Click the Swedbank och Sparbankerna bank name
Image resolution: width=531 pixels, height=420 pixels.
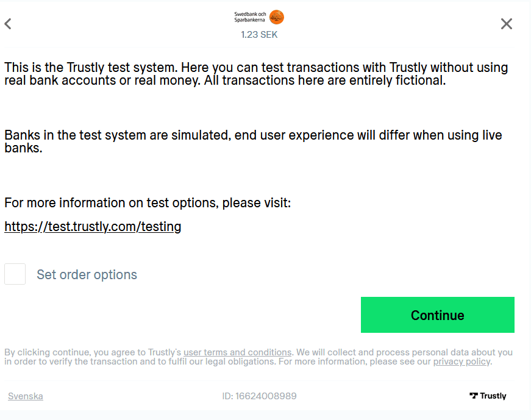pyautogui.click(x=250, y=17)
